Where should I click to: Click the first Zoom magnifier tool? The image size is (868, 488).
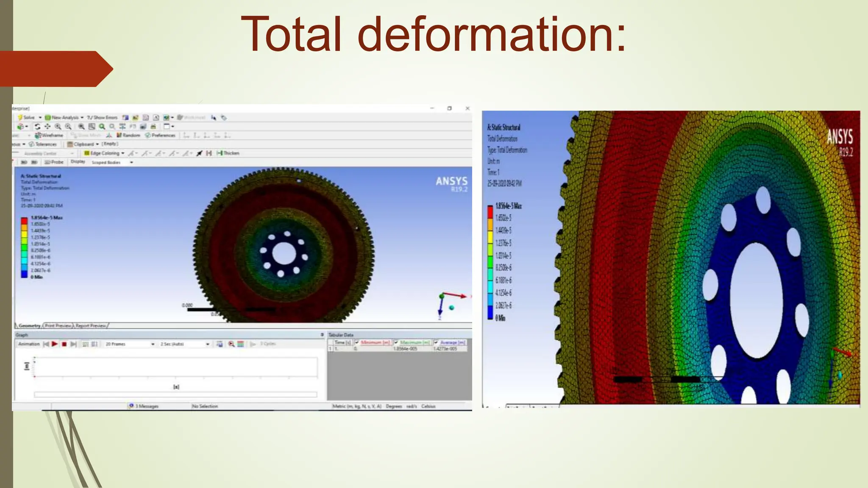(x=58, y=126)
